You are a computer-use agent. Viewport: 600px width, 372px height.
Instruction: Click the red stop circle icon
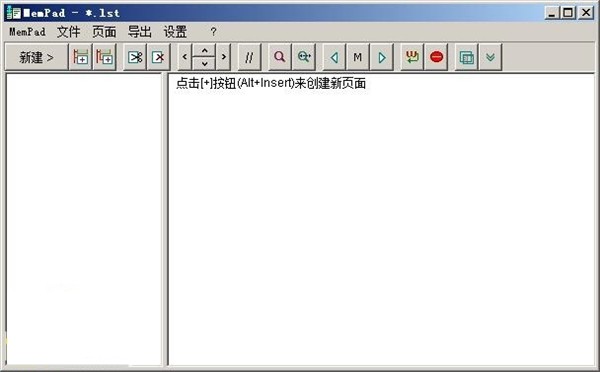point(436,57)
